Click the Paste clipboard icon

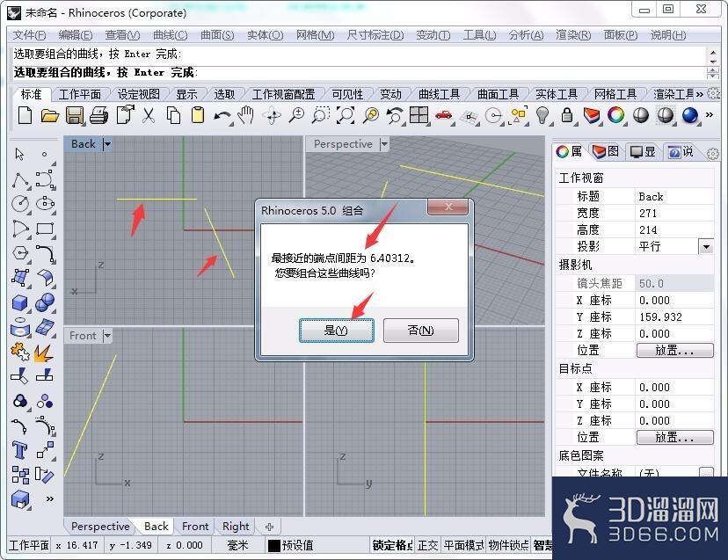(198, 115)
